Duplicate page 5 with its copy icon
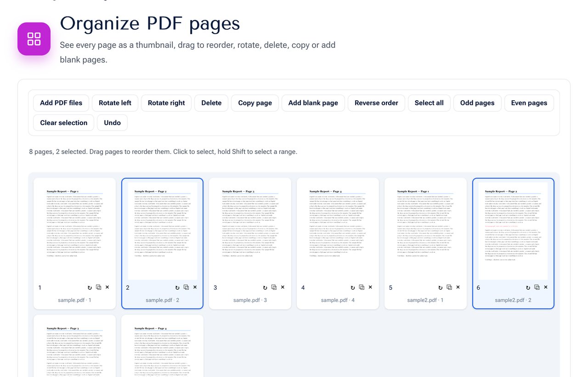This screenshot has width=588, height=377. (x=449, y=287)
